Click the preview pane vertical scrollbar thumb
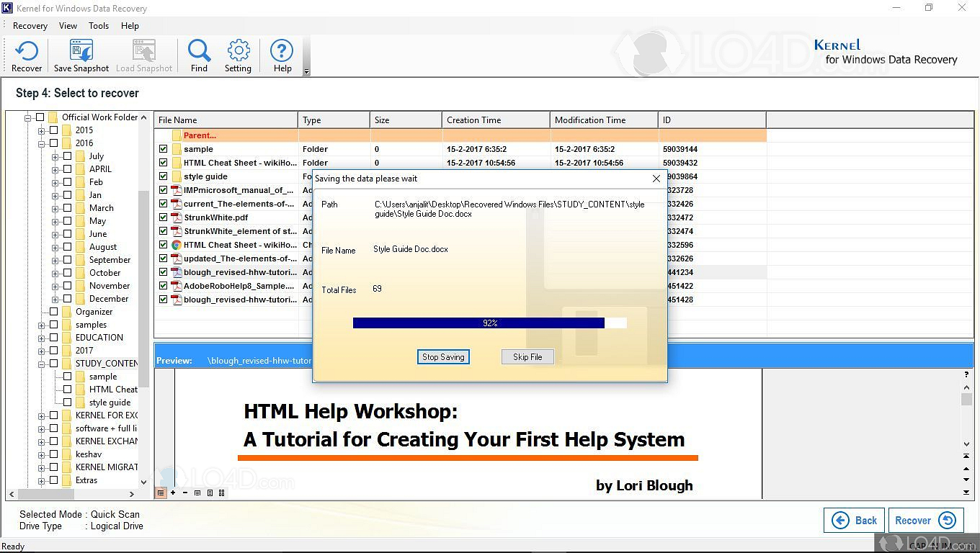 [x=966, y=400]
